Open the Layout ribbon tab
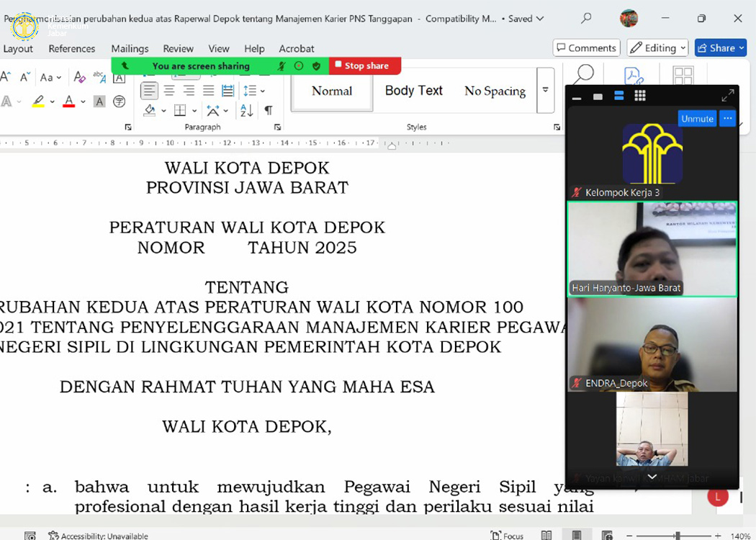The image size is (756, 540). tap(18, 49)
